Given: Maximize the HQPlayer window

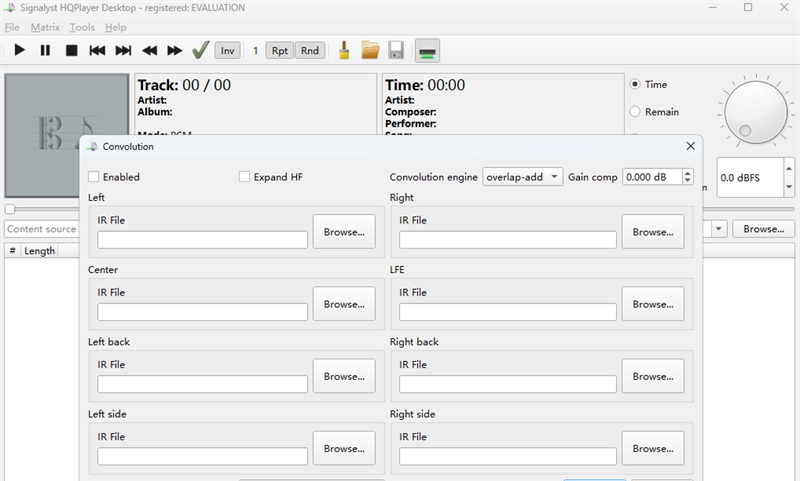Looking at the screenshot, I should pyautogui.click(x=748, y=7).
